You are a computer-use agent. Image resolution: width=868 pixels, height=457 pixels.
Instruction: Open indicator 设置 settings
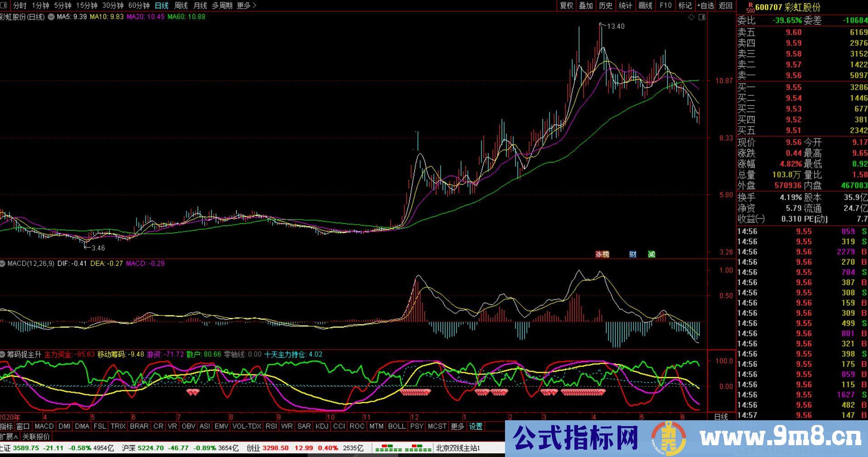476,427
